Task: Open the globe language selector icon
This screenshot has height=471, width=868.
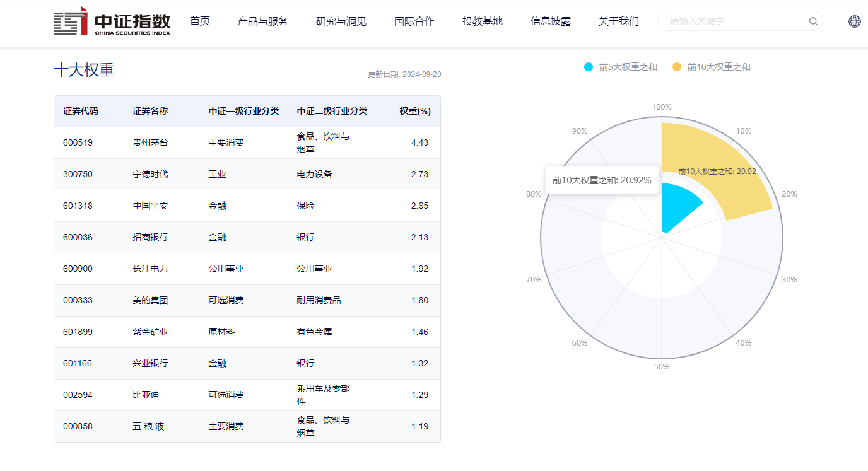Action: pos(855,21)
